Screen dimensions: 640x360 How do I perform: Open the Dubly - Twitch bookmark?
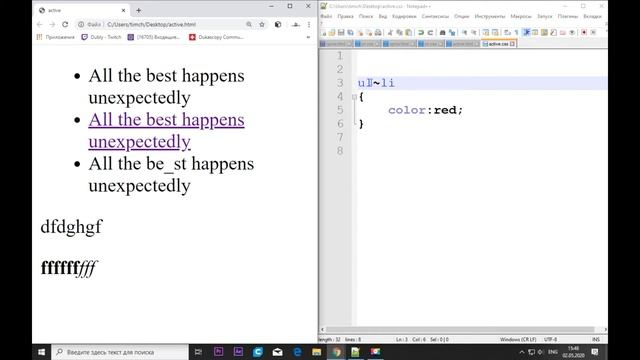pyautogui.click(x=101, y=37)
